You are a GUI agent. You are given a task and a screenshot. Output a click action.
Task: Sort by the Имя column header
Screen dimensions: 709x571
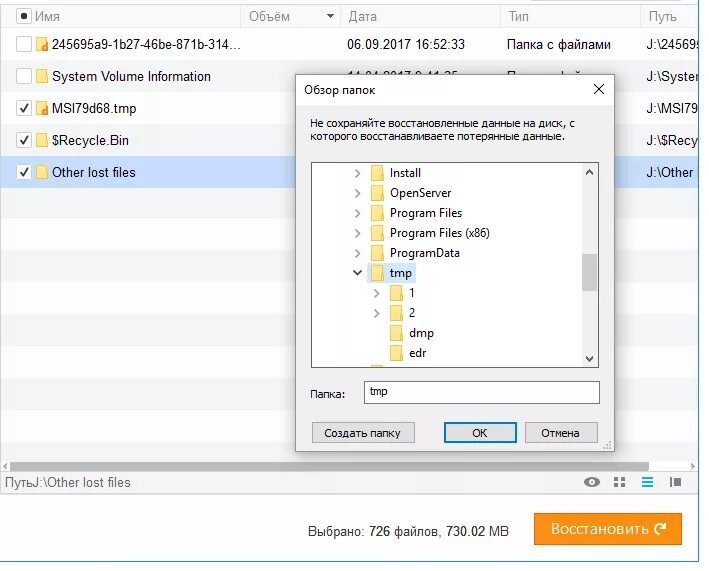pyautogui.click(x=47, y=16)
